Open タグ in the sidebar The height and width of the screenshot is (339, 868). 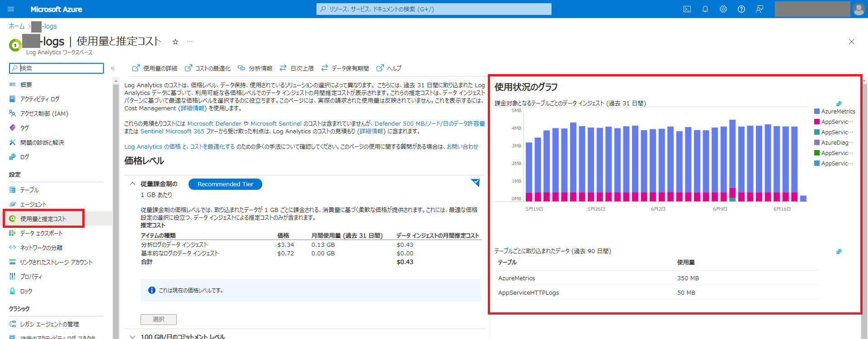coord(24,128)
